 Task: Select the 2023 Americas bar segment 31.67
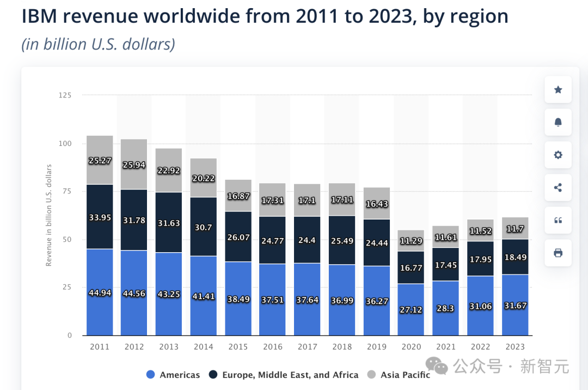[515, 305]
